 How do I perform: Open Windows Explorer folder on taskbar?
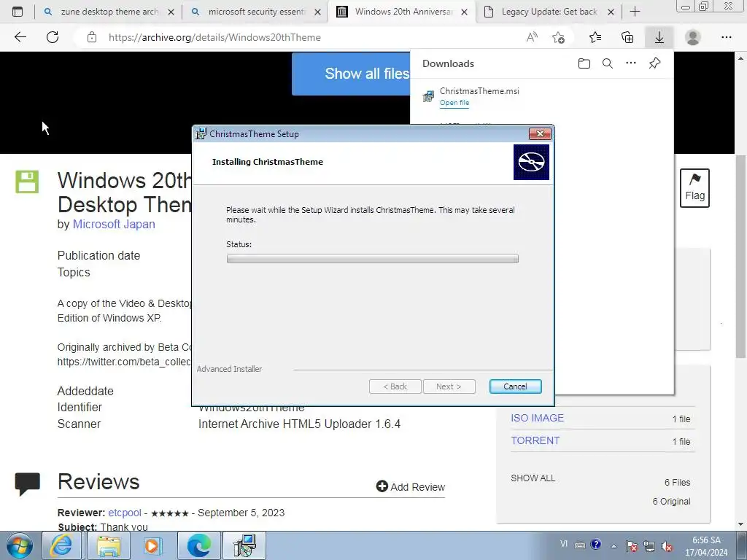click(109, 545)
